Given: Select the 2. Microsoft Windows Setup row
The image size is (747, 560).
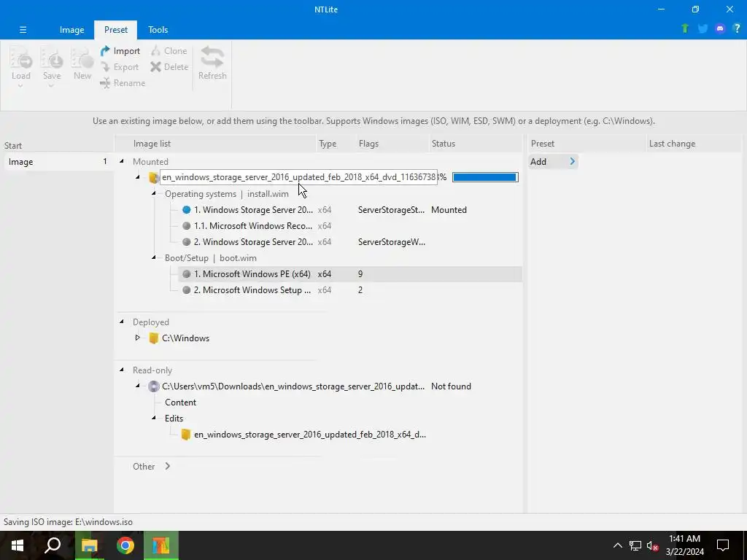Looking at the screenshot, I should coord(350,290).
